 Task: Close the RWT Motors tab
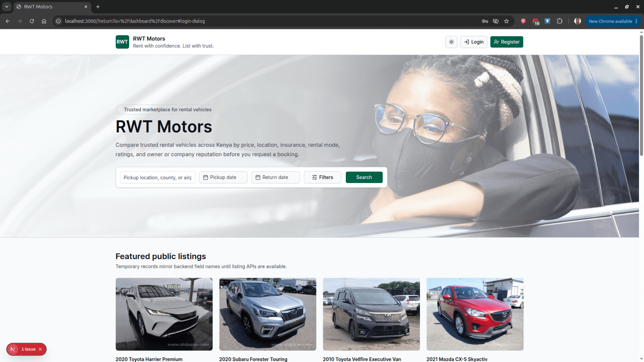(86, 7)
